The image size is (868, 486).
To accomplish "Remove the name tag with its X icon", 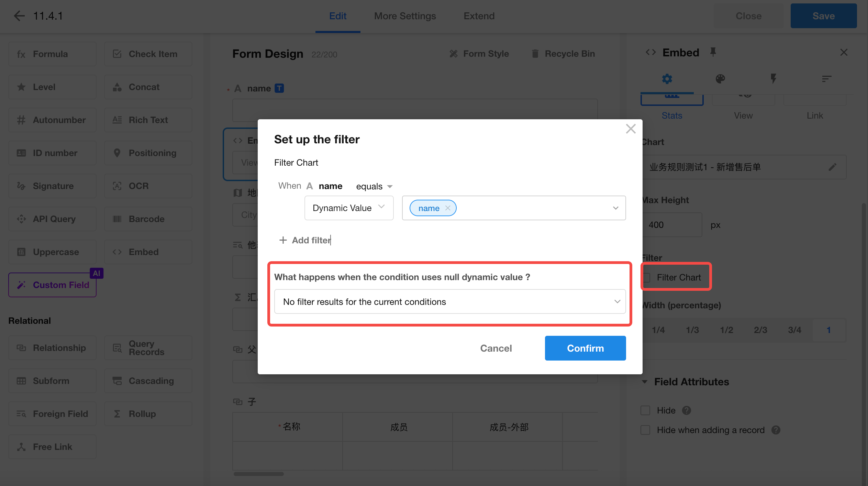I will (x=448, y=208).
